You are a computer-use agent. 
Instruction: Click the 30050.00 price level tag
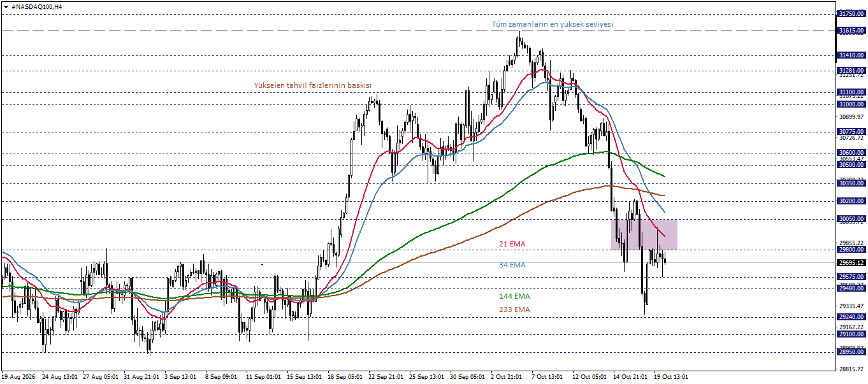click(851, 219)
